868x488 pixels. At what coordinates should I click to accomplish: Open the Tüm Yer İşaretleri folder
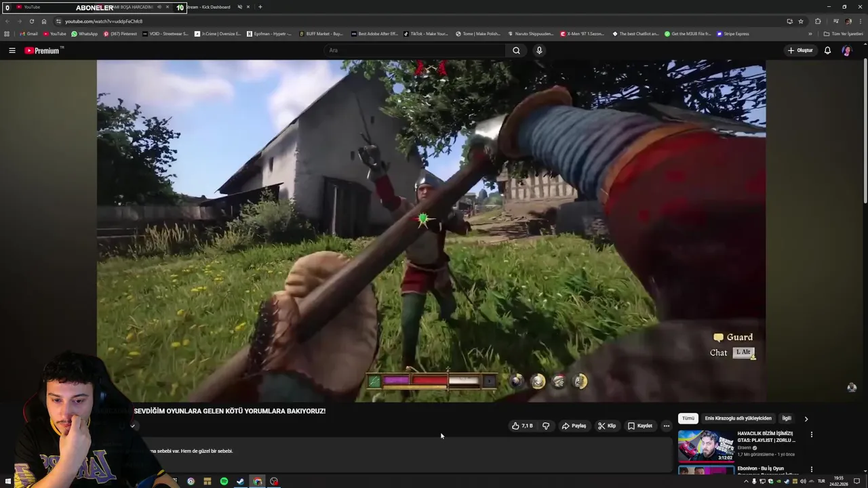tap(844, 34)
